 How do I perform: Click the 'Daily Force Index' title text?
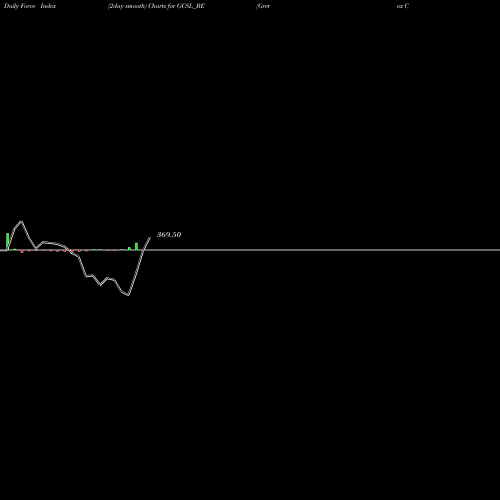(30, 6)
